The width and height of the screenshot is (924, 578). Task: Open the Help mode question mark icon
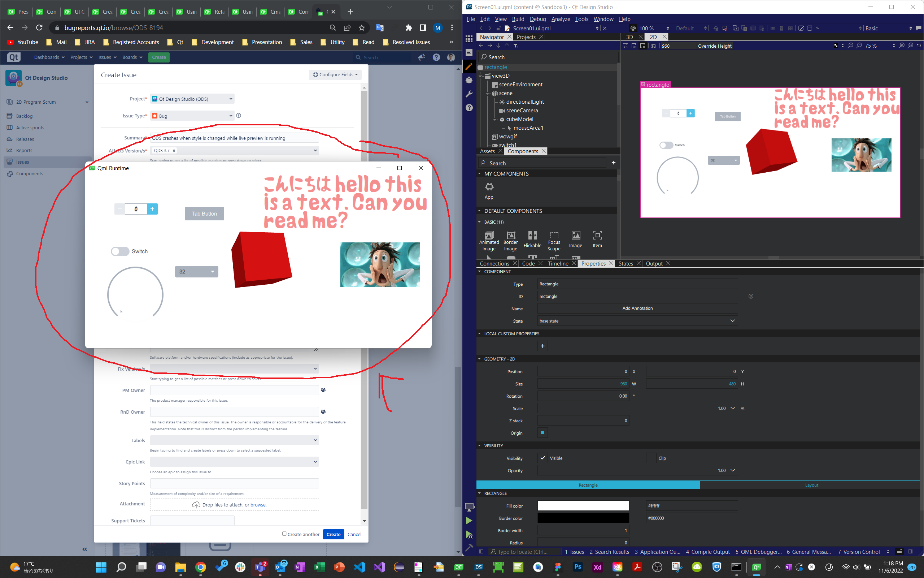pos(469,108)
